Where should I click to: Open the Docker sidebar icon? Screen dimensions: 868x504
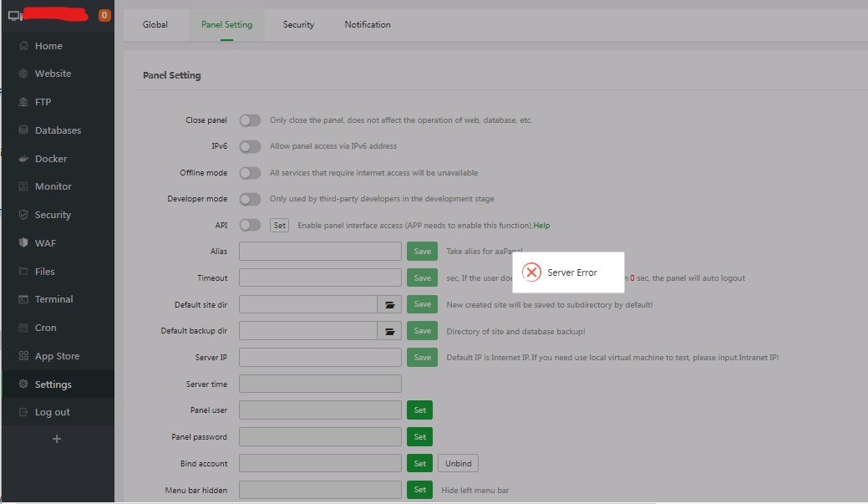[23, 159]
